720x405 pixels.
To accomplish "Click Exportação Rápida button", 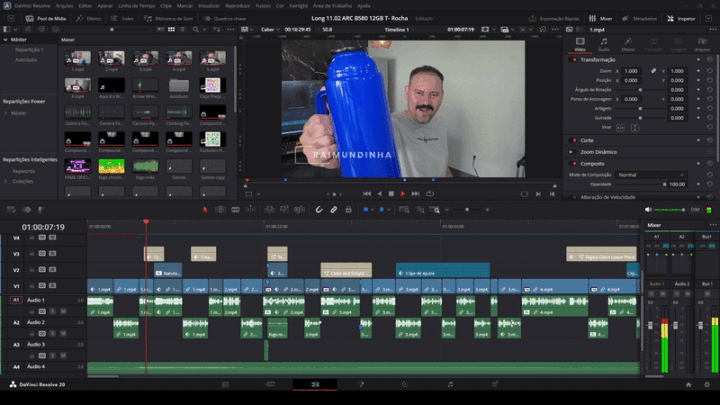I will pyautogui.click(x=558, y=18).
